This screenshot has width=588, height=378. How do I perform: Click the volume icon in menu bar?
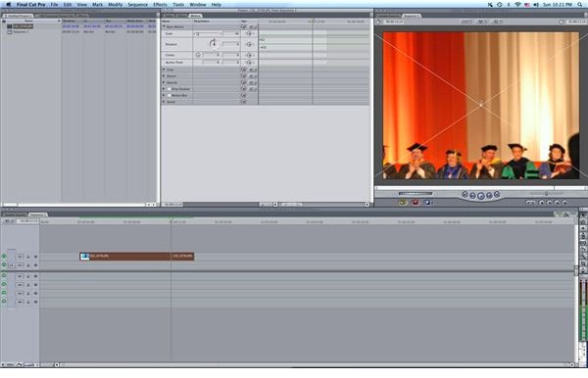coord(536,5)
